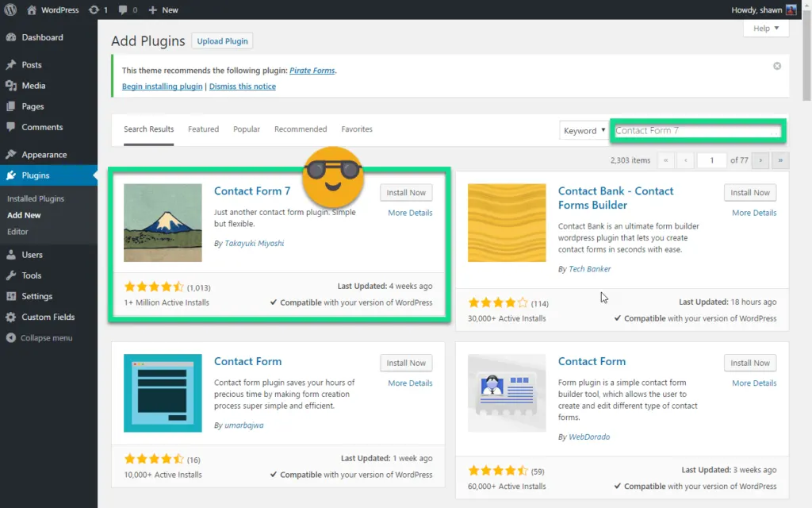Expand the Help panel dropdown
Viewport: 812px width, 508px height.
(x=766, y=28)
